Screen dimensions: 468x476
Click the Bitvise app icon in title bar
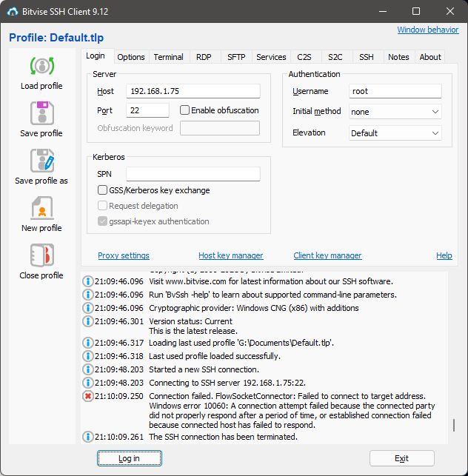[x=11, y=11]
